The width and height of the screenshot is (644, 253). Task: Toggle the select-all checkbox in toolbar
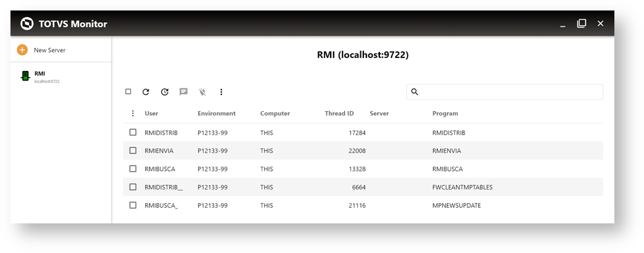tap(128, 91)
